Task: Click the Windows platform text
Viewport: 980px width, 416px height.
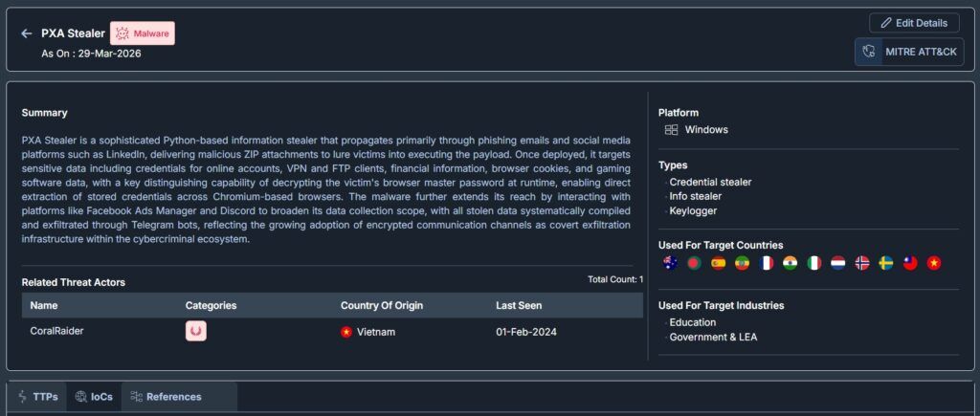Action: pos(706,130)
